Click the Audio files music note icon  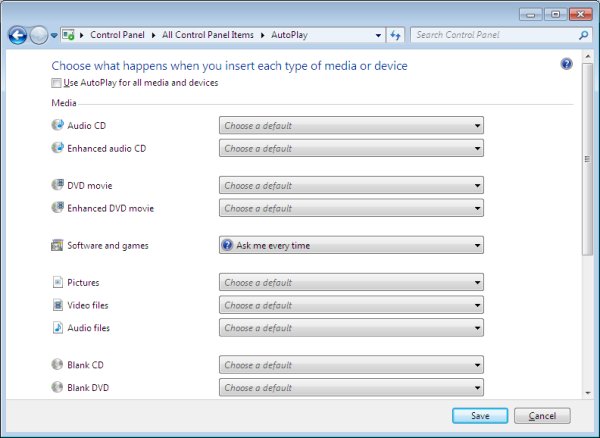(57, 327)
